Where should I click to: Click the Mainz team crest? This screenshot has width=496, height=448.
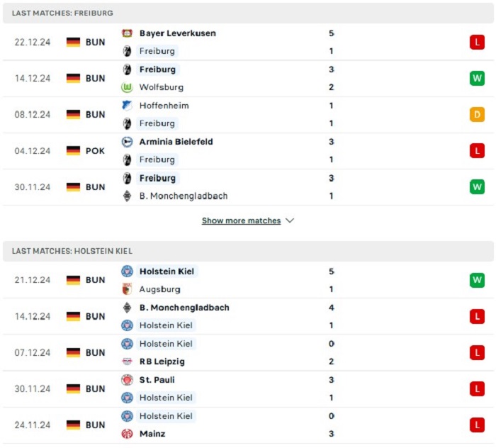(127, 433)
